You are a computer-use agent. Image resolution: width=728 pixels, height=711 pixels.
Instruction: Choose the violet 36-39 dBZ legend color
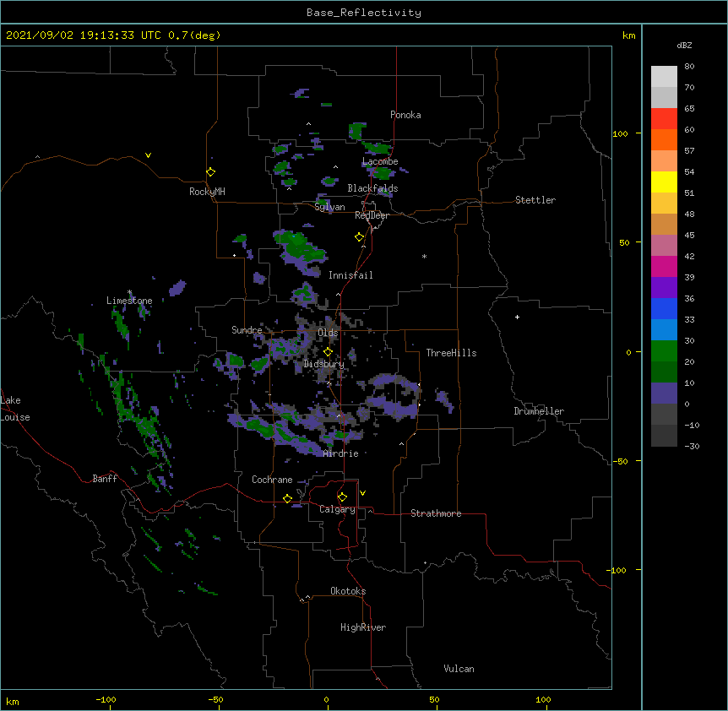pyautogui.click(x=664, y=288)
